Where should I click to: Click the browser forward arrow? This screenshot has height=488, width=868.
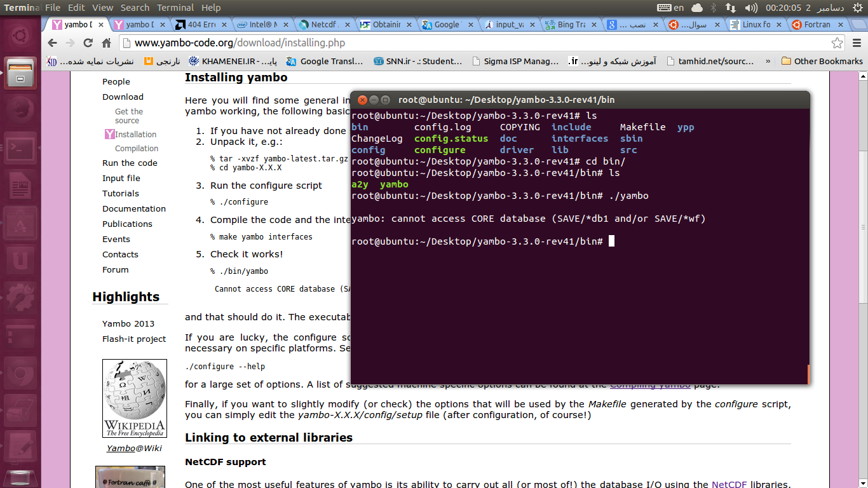point(71,43)
